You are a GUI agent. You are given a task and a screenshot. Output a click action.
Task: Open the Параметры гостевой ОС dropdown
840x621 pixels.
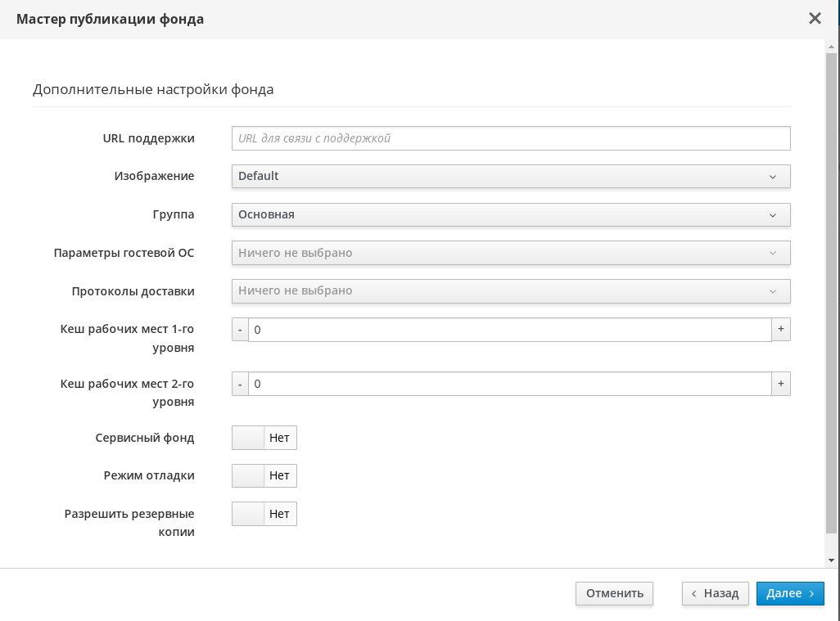click(510, 253)
